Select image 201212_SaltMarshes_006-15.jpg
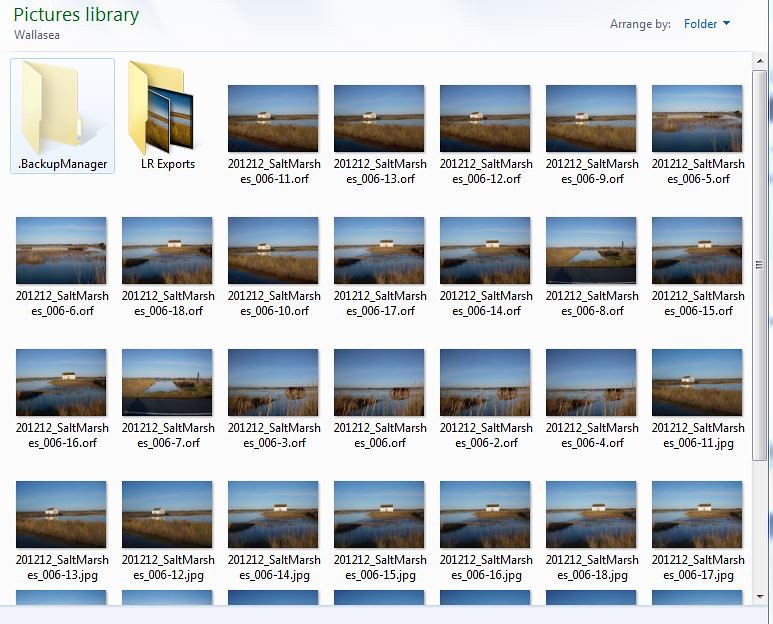This screenshot has width=773, height=624. pyautogui.click(x=379, y=514)
